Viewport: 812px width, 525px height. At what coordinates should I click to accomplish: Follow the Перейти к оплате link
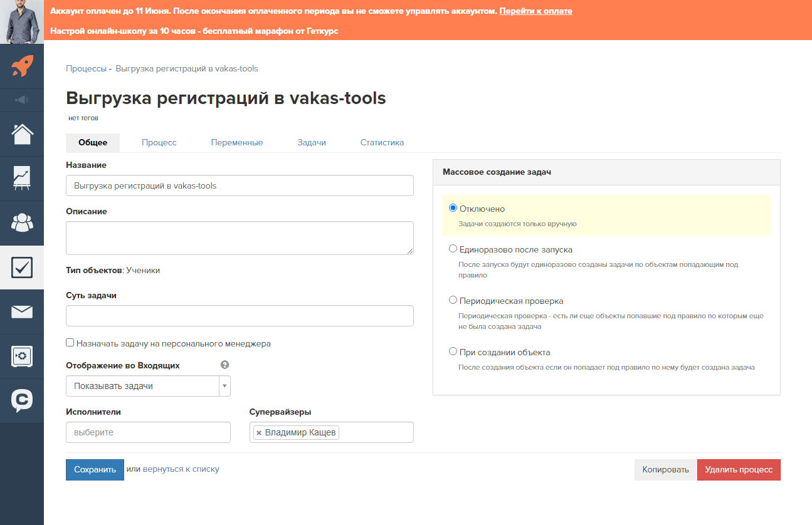coord(535,11)
